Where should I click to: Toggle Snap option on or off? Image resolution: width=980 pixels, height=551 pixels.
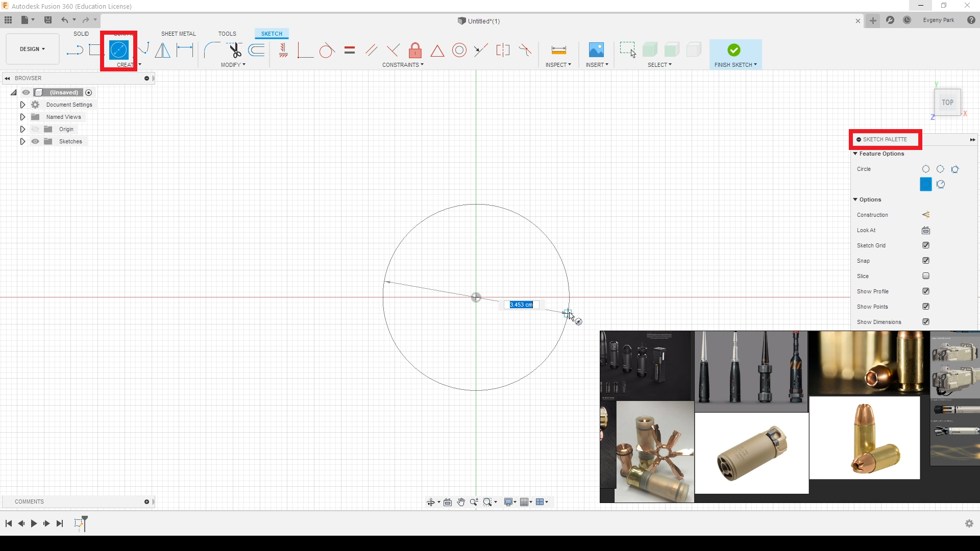(x=927, y=260)
